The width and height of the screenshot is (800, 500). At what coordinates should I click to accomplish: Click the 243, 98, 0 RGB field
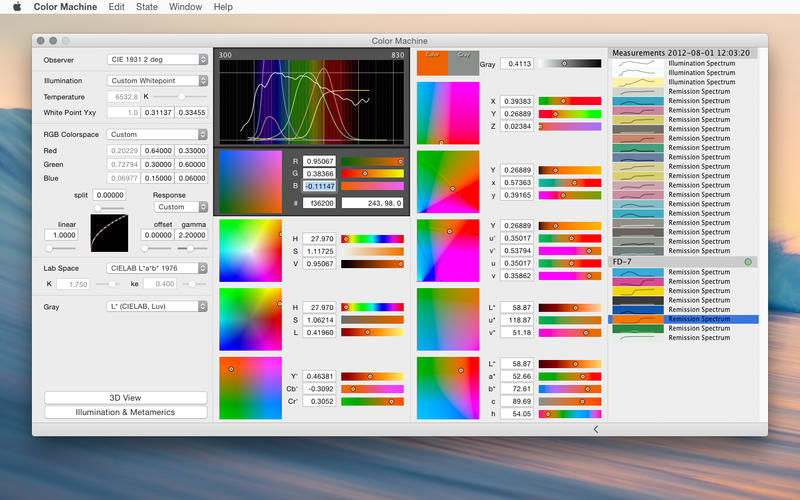pyautogui.click(x=372, y=203)
